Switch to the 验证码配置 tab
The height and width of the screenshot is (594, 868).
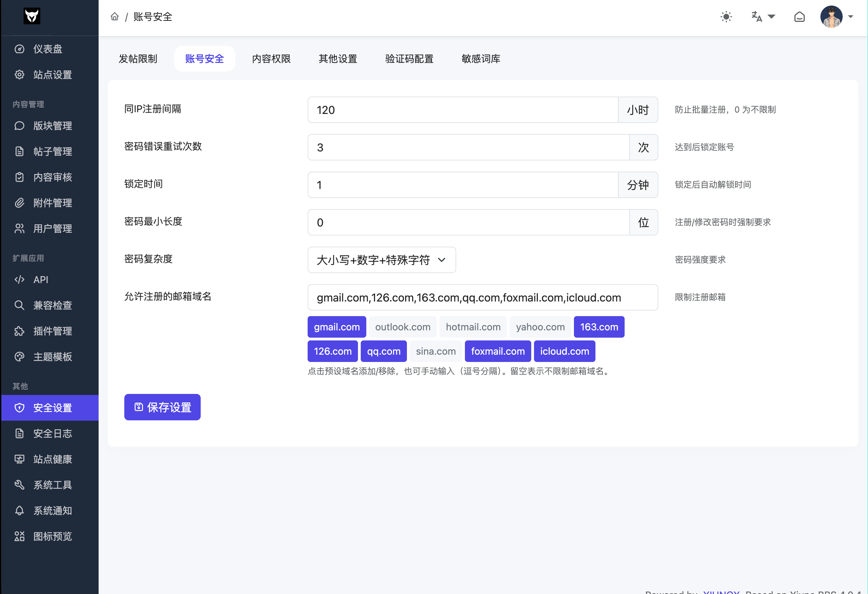point(409,59)
